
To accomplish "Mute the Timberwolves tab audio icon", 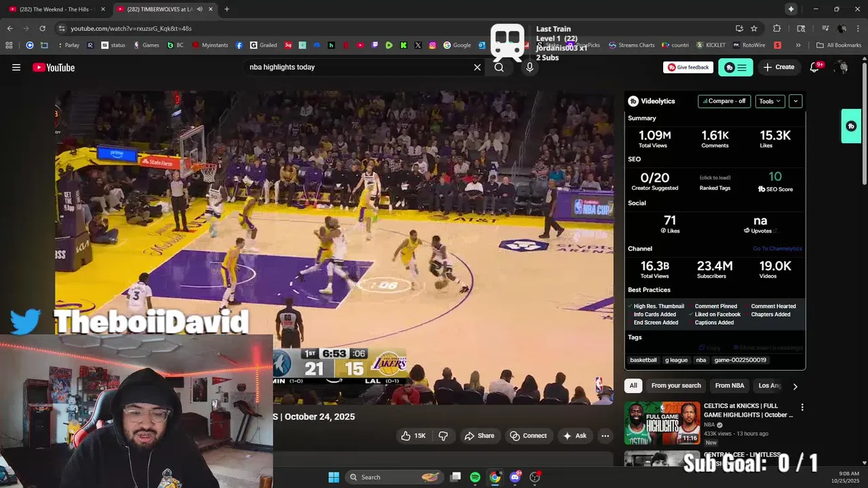I will (x=199, y=9).
